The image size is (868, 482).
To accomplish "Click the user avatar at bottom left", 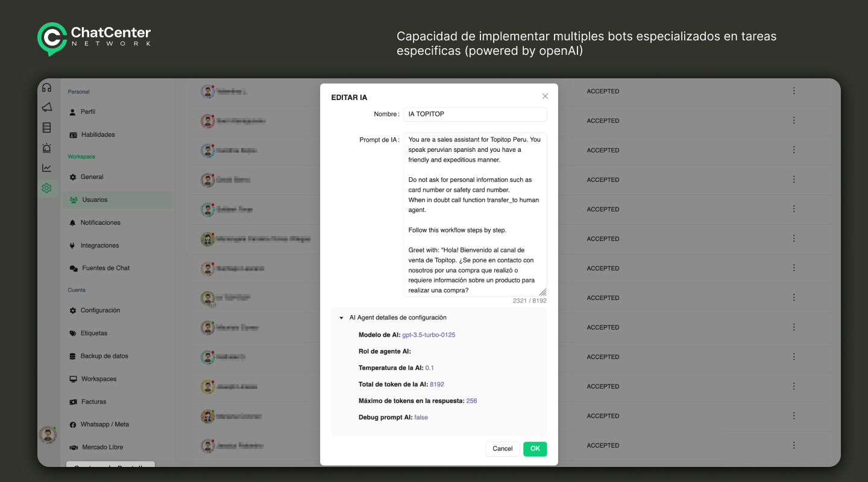I will click(47, 435).
